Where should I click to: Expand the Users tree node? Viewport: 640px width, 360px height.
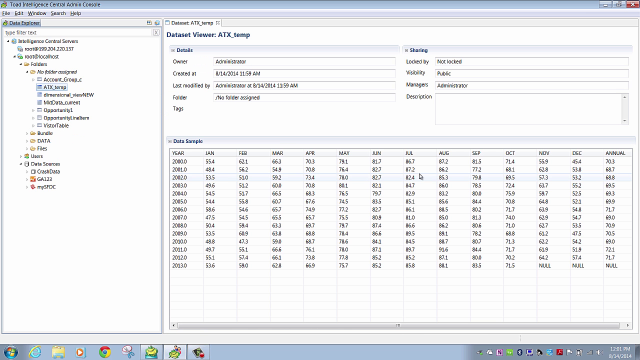pyautogui.click(x=21, y=156)
